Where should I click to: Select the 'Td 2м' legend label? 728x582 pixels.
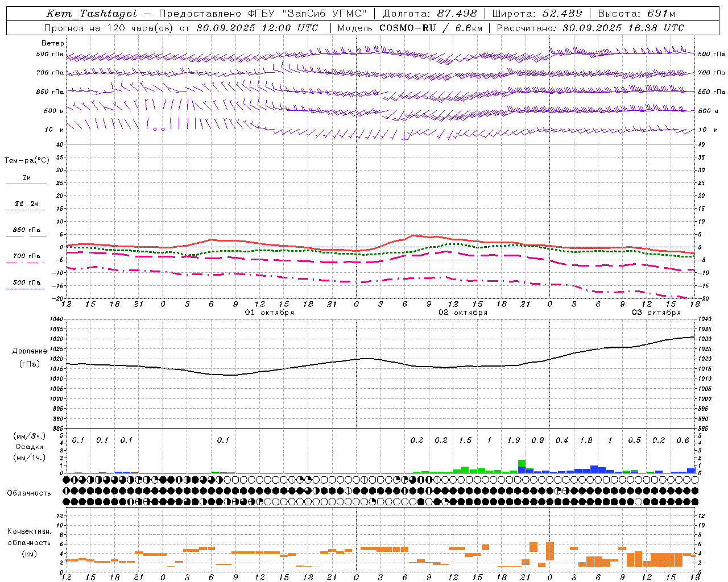26,203
